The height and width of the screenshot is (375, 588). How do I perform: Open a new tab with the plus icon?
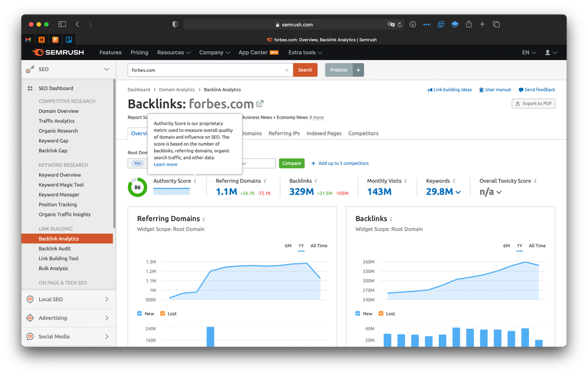[x=482, y=24]
